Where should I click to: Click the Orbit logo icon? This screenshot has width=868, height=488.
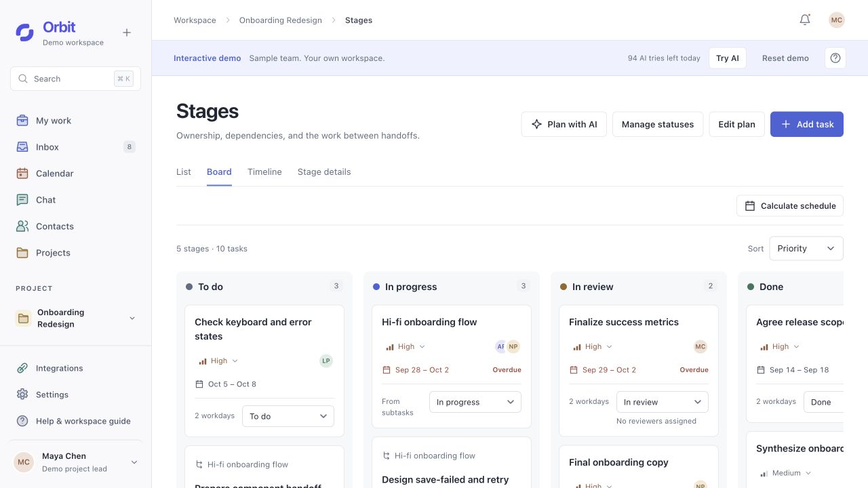pyautogui.click(x=24, y=33)
